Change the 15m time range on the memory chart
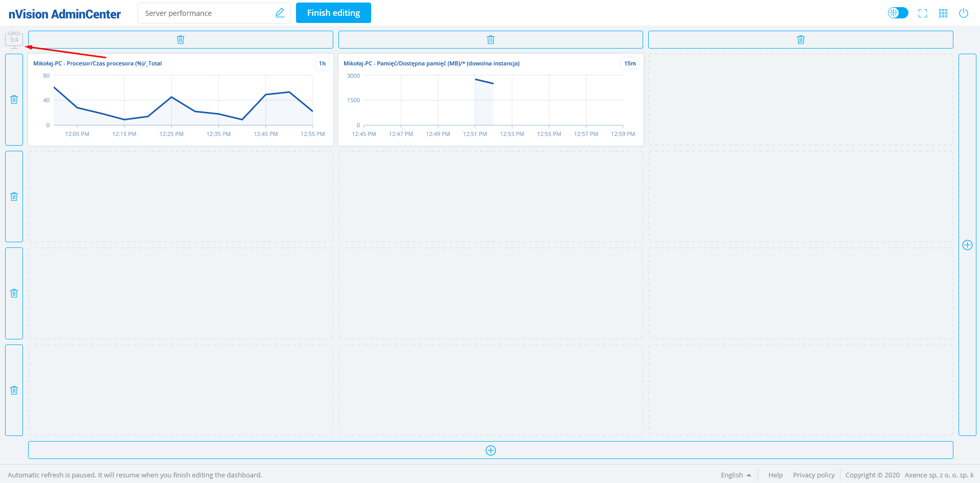 pos(630,63)
